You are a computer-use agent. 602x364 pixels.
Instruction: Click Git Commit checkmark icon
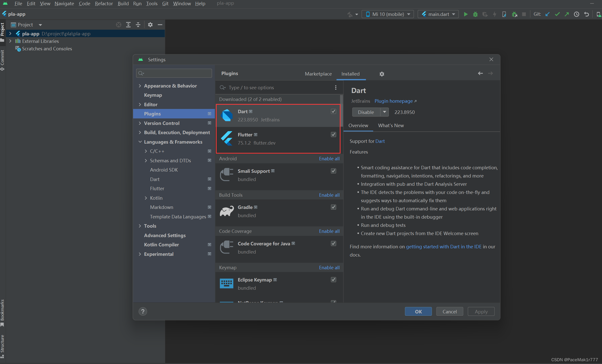coord(557,14)
